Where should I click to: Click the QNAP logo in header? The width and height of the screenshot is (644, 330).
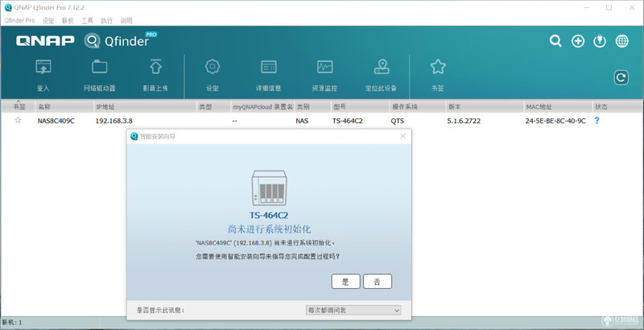click(45, 40)
